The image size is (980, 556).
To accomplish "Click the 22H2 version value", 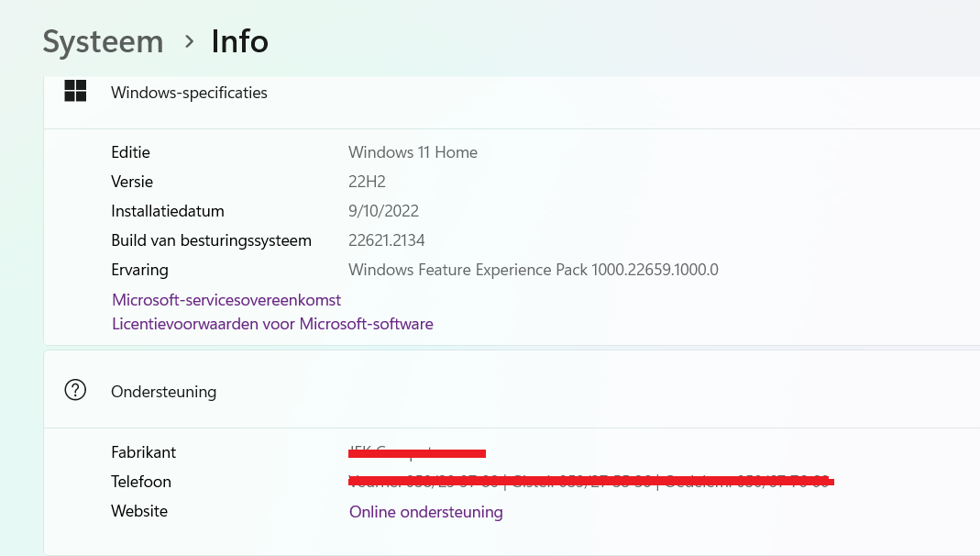I will pos(366,182).
